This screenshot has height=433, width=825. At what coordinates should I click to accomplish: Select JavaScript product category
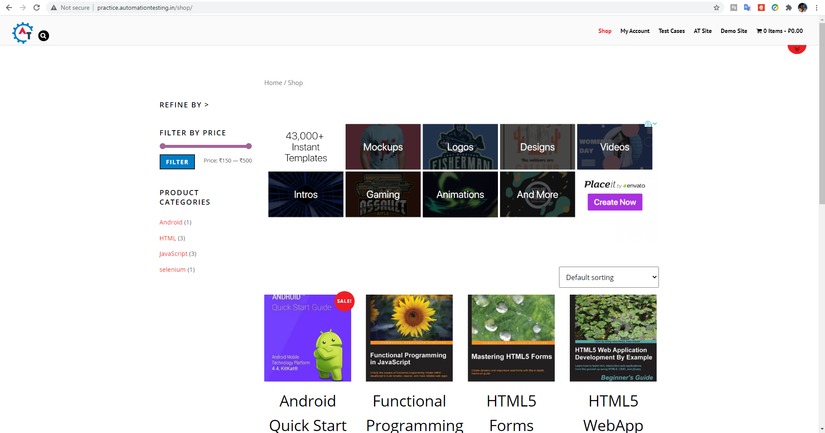(x=172, y=254)
